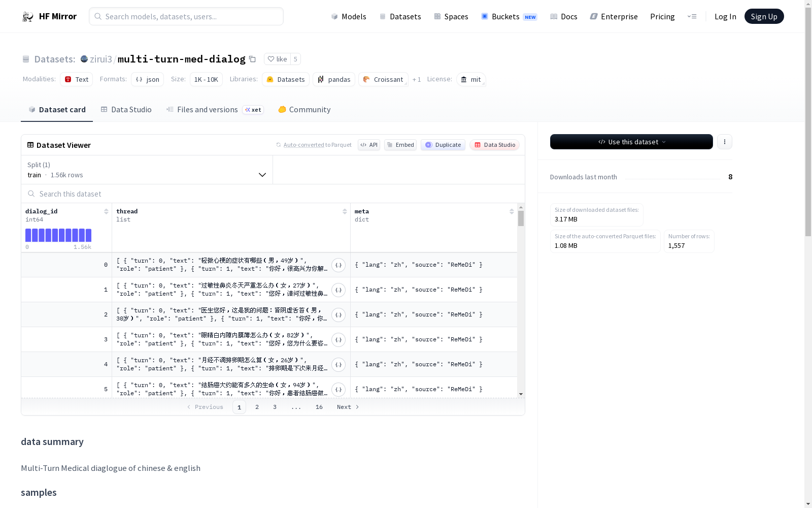Expand JSON cell for dialog row 0

click(339, 265)
